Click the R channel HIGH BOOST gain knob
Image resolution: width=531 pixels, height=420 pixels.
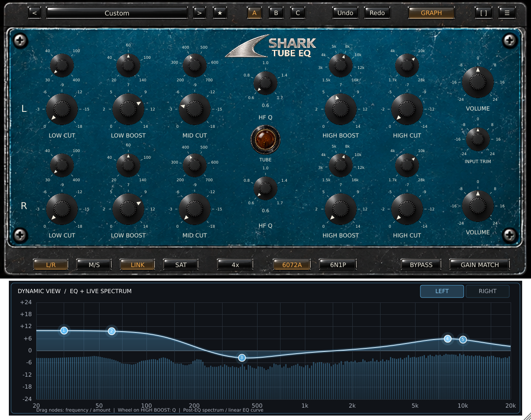tap(341, 209)
